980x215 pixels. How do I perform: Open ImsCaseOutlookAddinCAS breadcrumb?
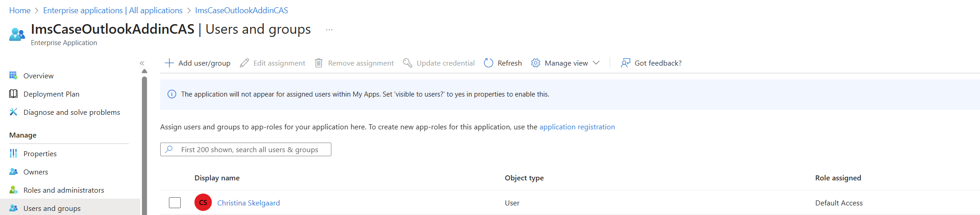click(x=241, y=10)
